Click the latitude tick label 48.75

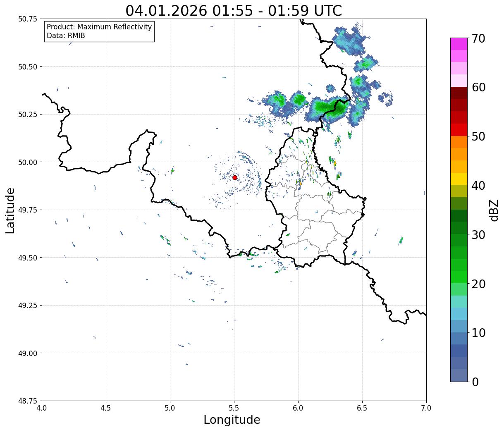pyautogui.click(x=27, y=401)
